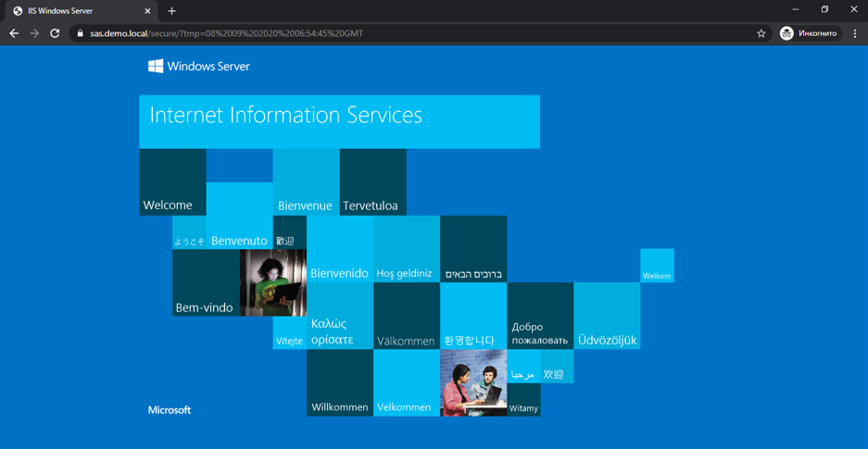
Task: Open a new tab with the plus button
Action: coord(171,11)
